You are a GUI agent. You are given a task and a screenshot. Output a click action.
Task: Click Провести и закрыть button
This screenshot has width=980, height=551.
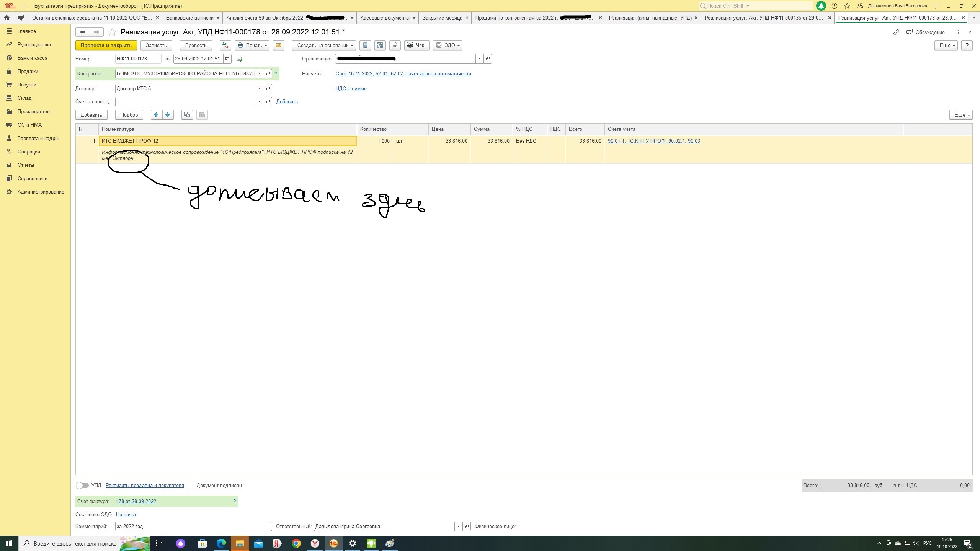point(106,45)
